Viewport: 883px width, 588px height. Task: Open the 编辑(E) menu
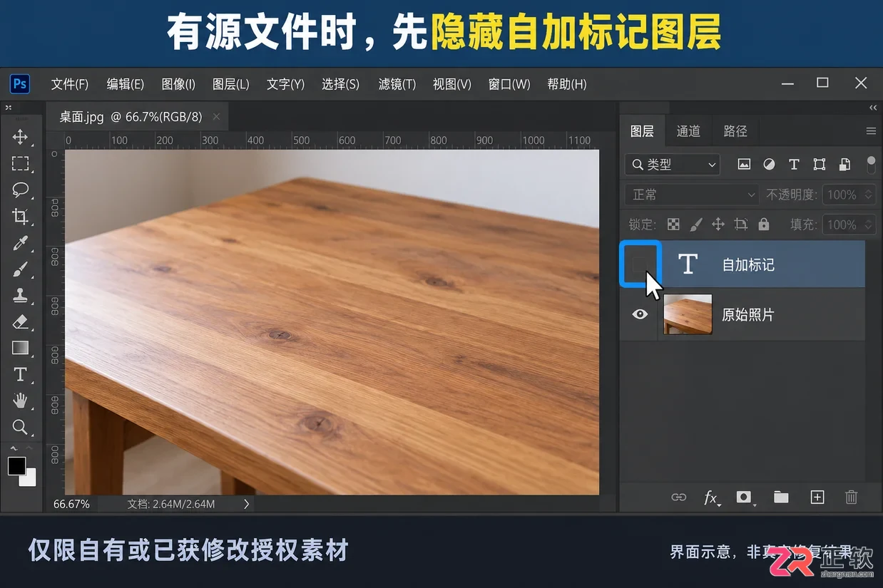point(126,84)
